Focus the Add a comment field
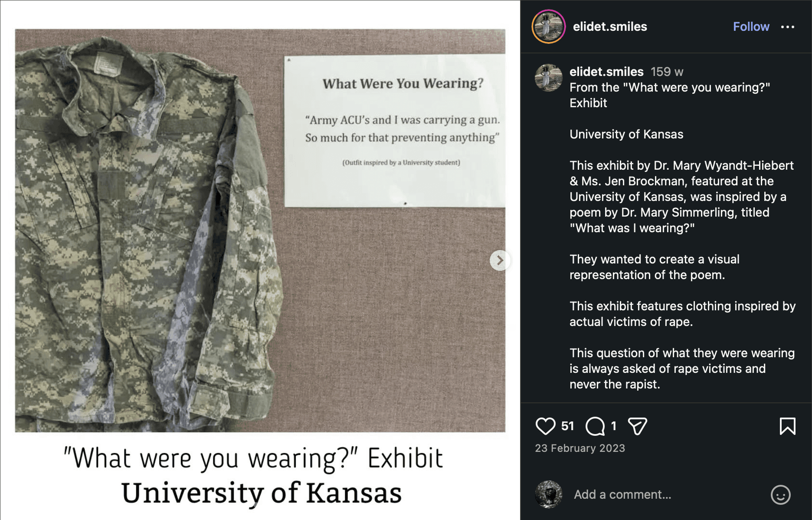 (668, 494)
